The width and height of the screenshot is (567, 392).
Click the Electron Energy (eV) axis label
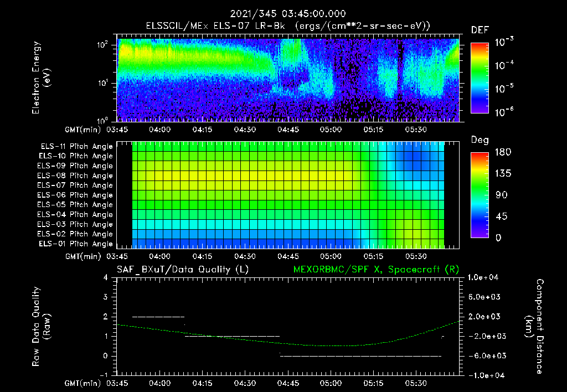(x=41, y=78)
